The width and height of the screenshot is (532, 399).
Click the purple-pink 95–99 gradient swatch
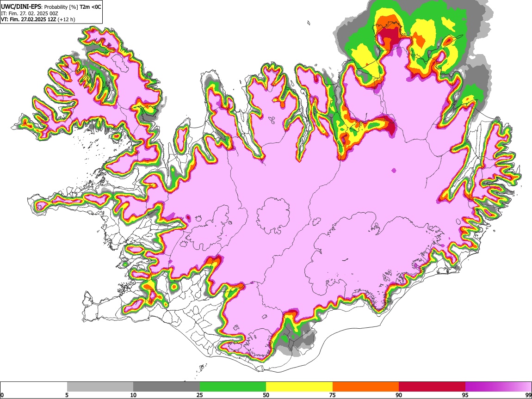(x=498, y=387)
